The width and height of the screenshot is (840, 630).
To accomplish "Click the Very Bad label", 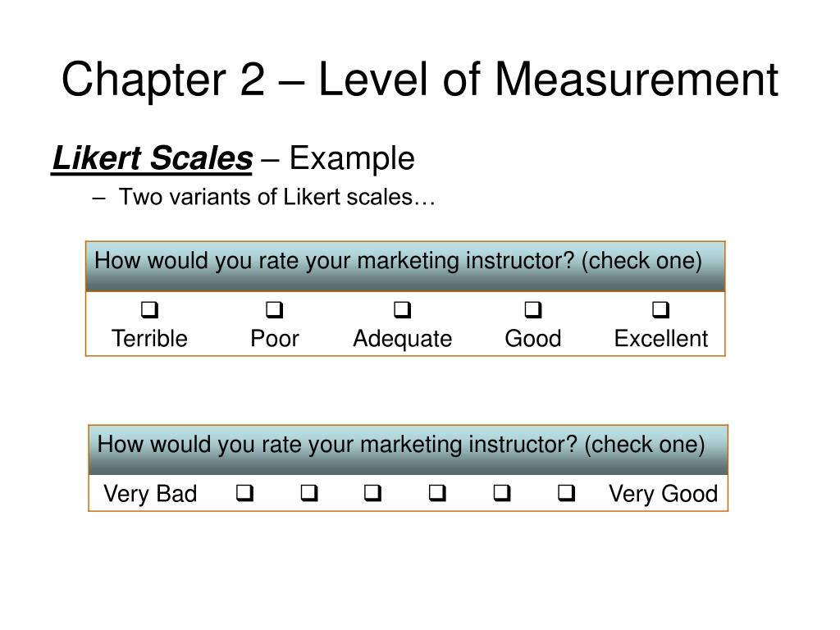I will [x=150, y=493].
